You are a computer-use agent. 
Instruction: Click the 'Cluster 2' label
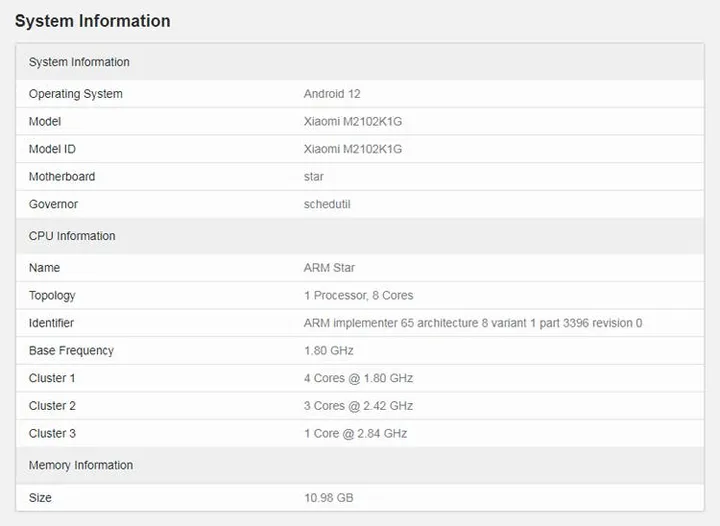(x=52, y=406)
